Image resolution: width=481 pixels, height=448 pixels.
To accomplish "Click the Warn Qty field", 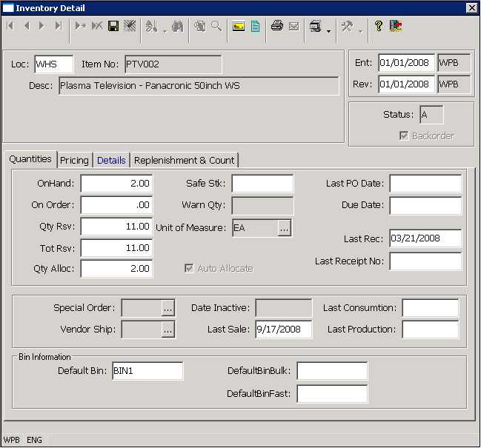I will pos(262,206).
